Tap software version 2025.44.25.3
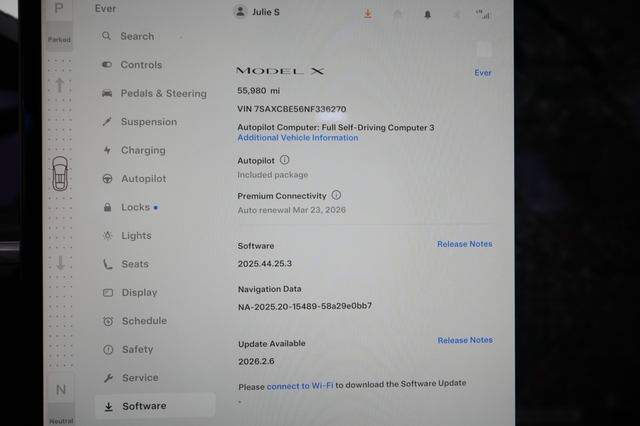The width and height of the screenshot is (640, 426). point(265,264)
